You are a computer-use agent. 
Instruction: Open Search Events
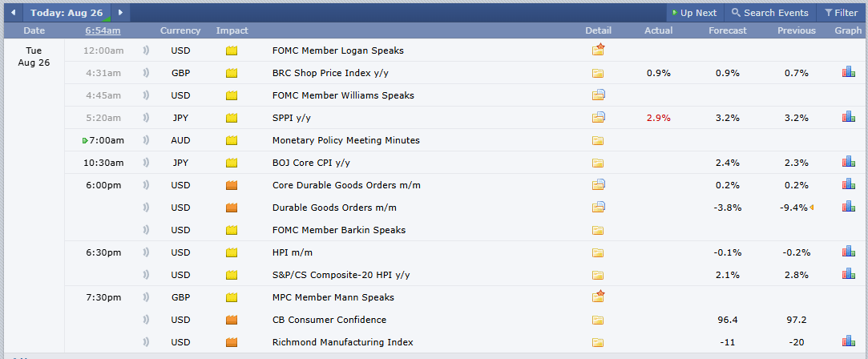coord(772,13)
